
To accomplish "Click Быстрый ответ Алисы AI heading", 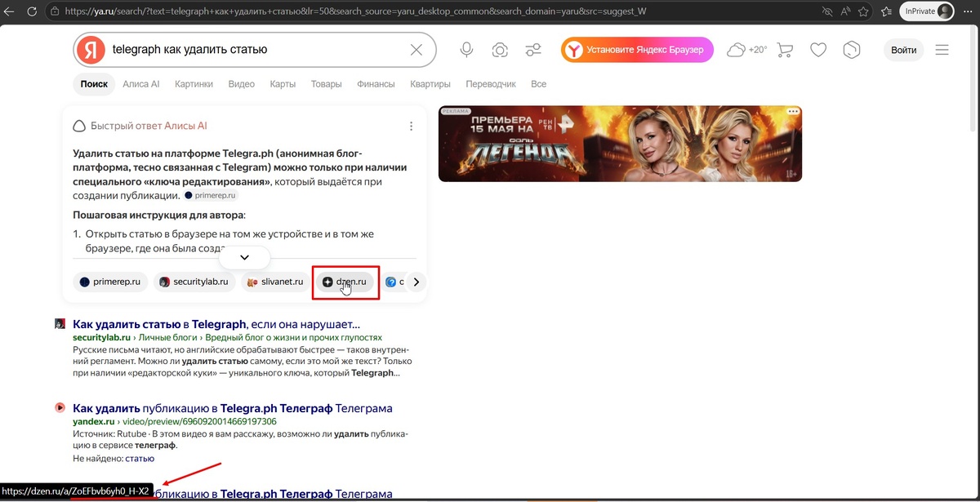I will click(x=149, y=127).
